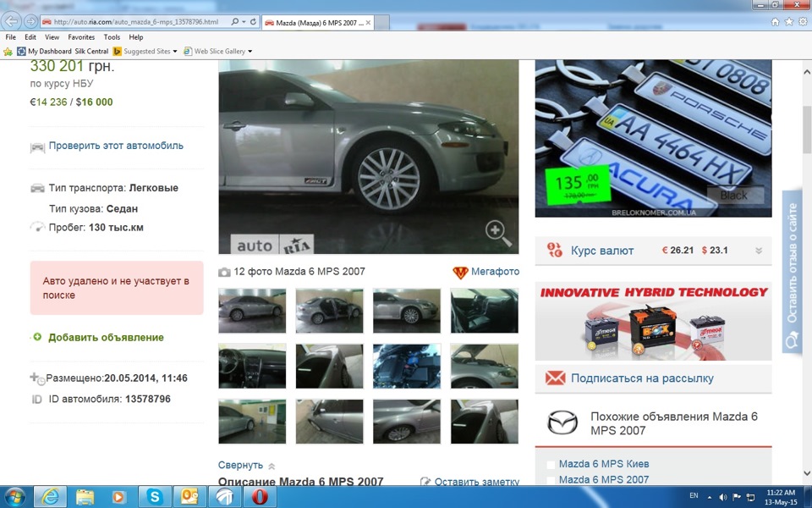The image size is (812, 508).
Task: Click the Windows Start orb
Action: click(x=14, y=497)
